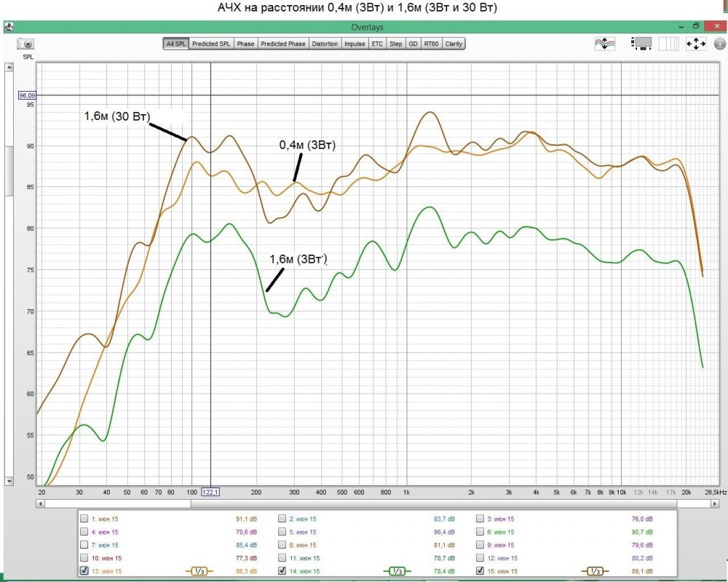Screen dimensions: 728x582
Task: Open the graph settings gear icon
Action: [720, 44]
